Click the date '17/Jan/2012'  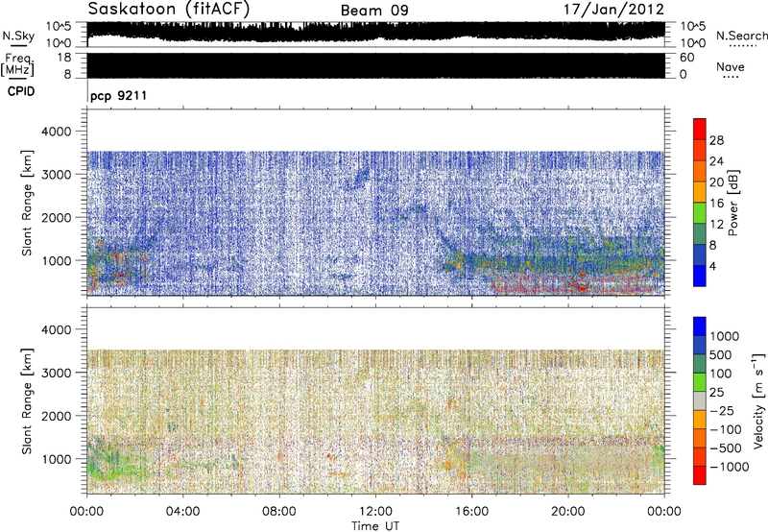point(613,10)
